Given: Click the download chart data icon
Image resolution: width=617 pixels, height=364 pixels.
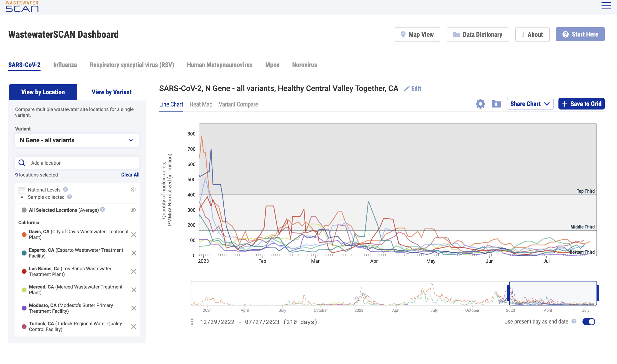Looking at the screenshot, I should pos(496,104).
